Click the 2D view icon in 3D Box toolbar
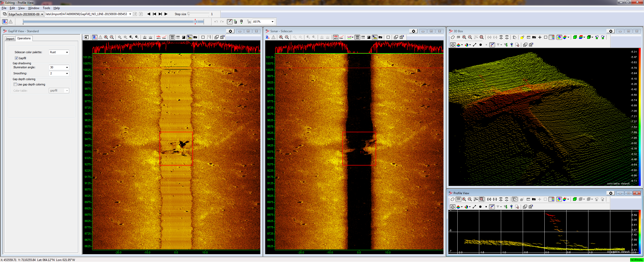Viewport: 644px width, 262px height. [458, 37]
